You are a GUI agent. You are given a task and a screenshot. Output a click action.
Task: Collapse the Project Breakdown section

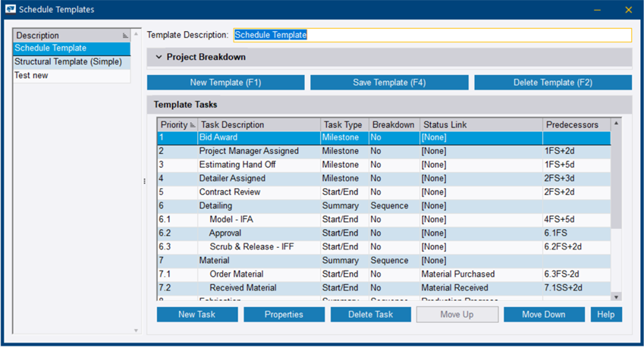click(159, 57)
